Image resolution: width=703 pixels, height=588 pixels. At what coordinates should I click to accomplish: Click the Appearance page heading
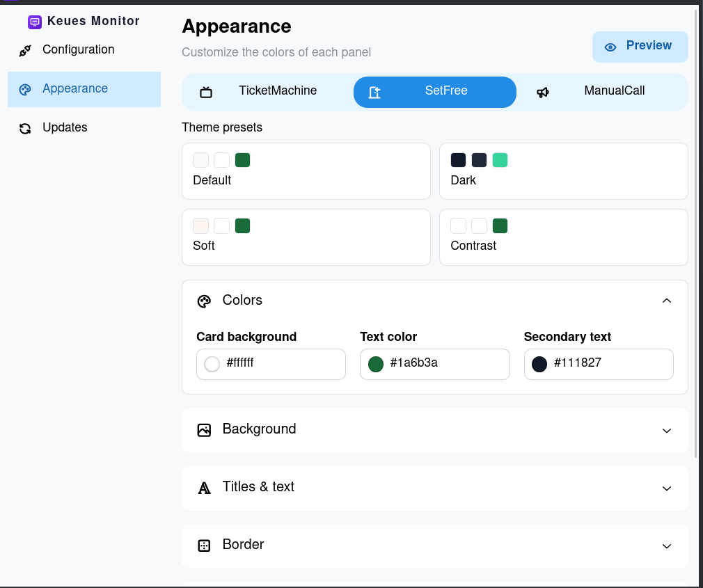click(x=236, y=26)
